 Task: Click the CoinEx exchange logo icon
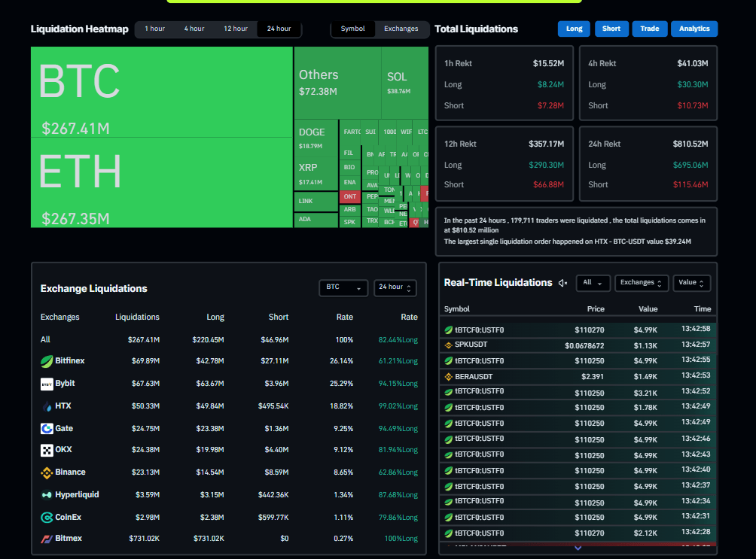(x=47, y=518)
